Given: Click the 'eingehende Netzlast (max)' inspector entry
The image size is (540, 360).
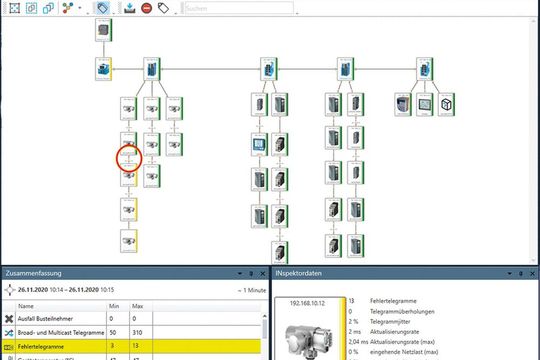Looking at the screenshot, I should (404, 352).
